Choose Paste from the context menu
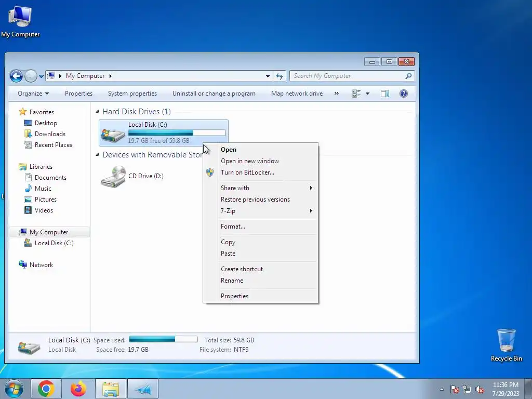This screenshot has height=399, width=532. click(x=260, y=254)
